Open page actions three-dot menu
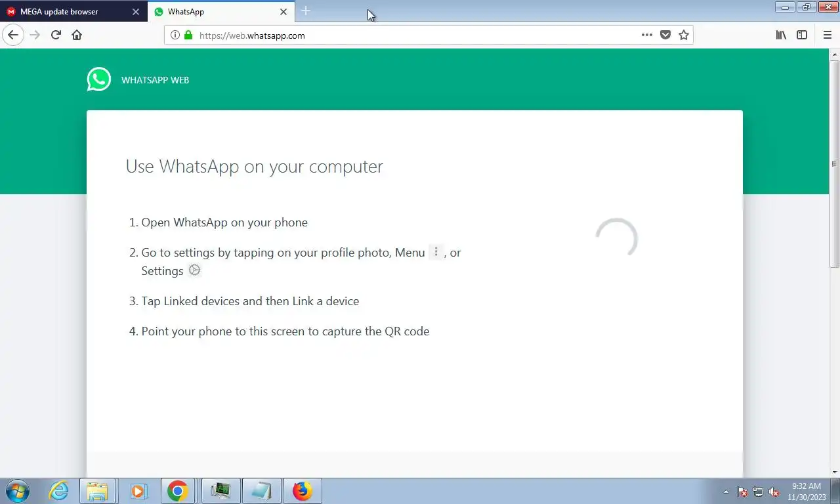Screen dimensions: 840x504 [x=647, y=35]
